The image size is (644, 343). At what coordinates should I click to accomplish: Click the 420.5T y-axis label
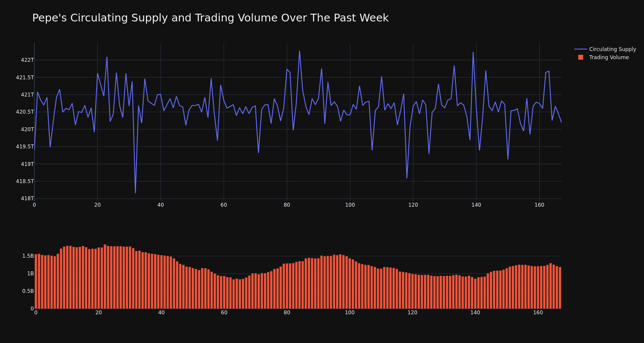(25, 112)
